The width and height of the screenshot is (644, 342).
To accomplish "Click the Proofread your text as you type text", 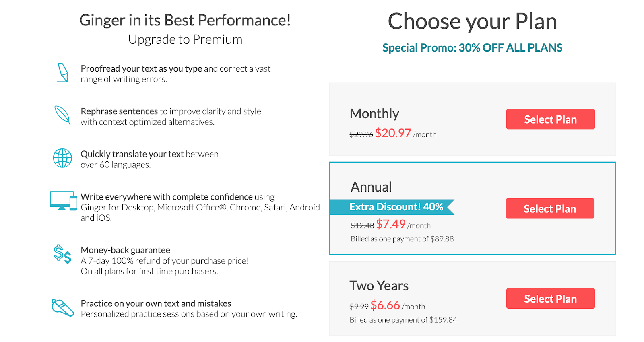I will [141, 69].
